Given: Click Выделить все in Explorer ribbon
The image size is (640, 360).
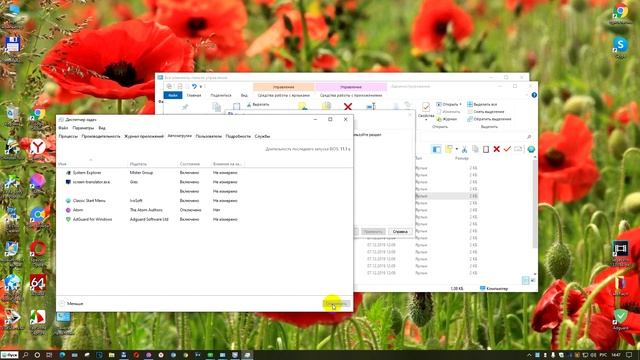Looking at the screenshot, I should 482,104.
